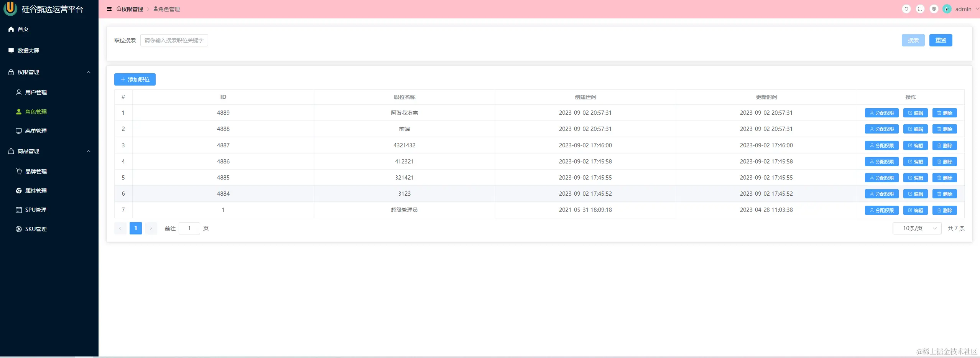Focus the go-to page number input
This screenshot has width=980, height=358.
click(x=189, y=228)
